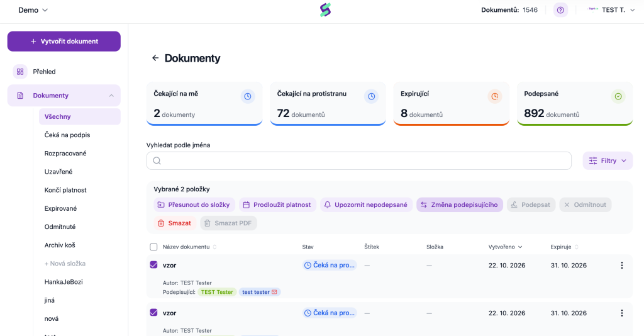
Task: Click the back arrow beside Dokumenty heading
Action: 155,58
